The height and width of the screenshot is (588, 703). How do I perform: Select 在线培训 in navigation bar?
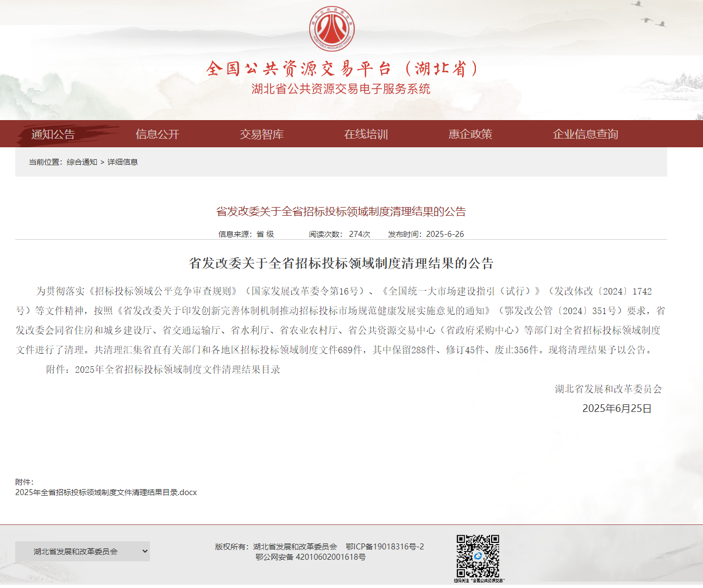(x=366, y=134)
